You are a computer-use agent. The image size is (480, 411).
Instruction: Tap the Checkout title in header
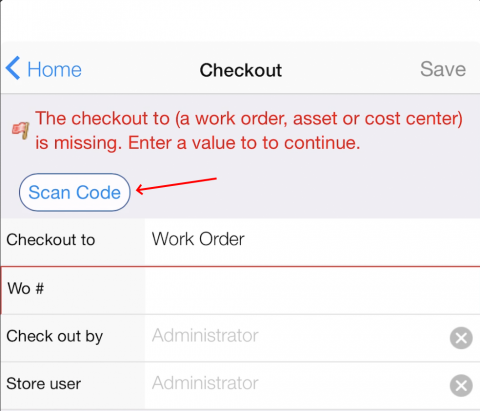(241, 70)
